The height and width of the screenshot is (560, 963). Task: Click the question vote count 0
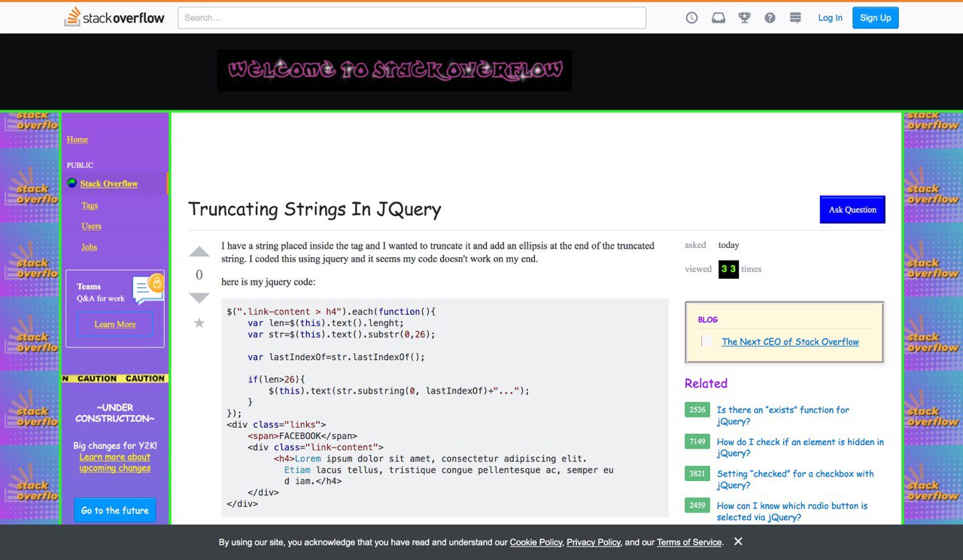pos(199,275)
